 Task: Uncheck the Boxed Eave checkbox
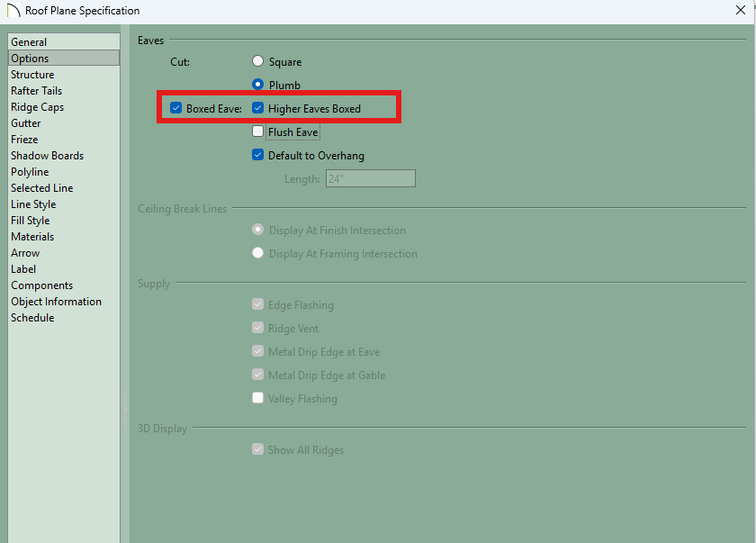(x=176, y=109)
